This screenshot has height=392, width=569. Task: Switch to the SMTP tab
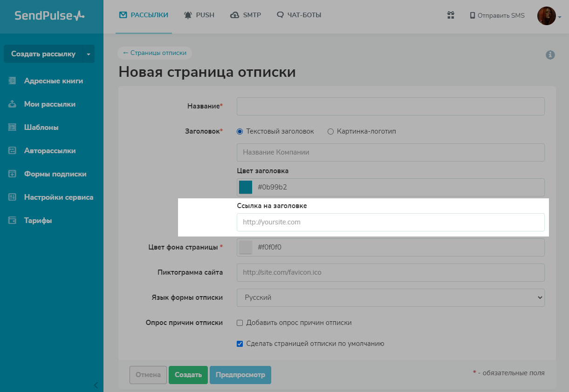click(246, 15)
